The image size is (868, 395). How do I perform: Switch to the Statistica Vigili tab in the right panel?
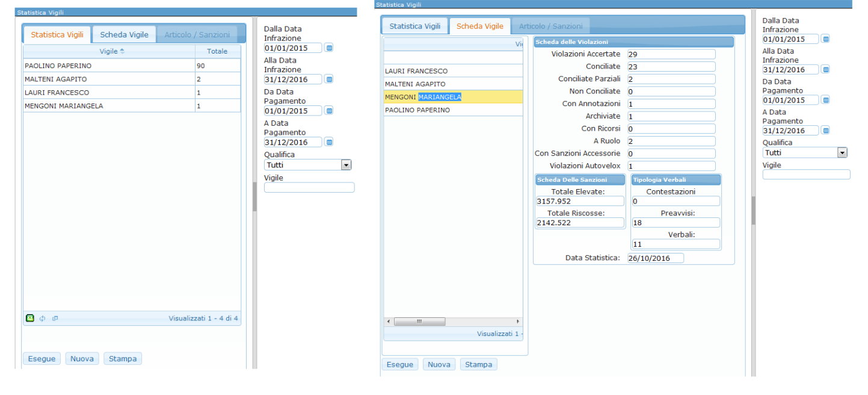[x=414, y=26]
